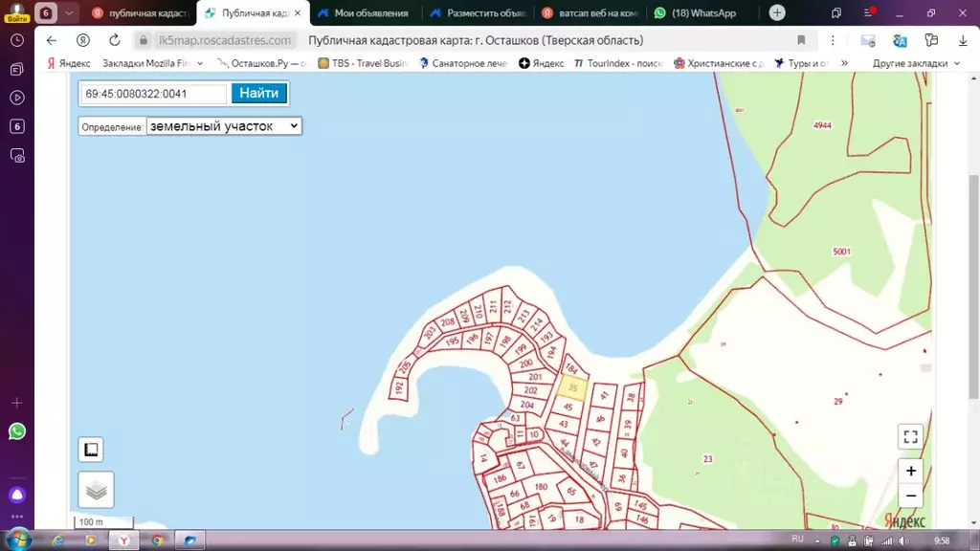This screenshot has height=551, width=980.
Task: Open the video play icon in sidebar
Action: [x=17, y=98]
